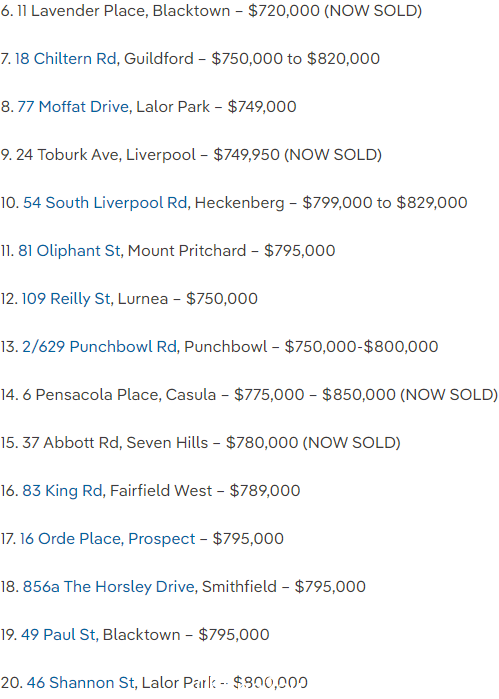Screen dimensions: 499x699
Task: Click the NOW SOLD label after $749,950
Action: [333, 155]
